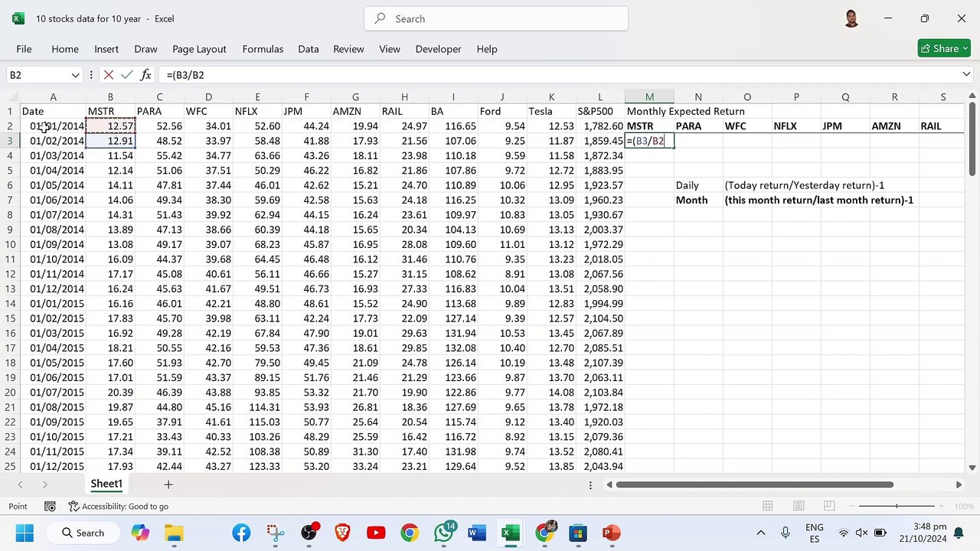
Task: Switch to the Home ribbon tab
Action: [65, 49]
